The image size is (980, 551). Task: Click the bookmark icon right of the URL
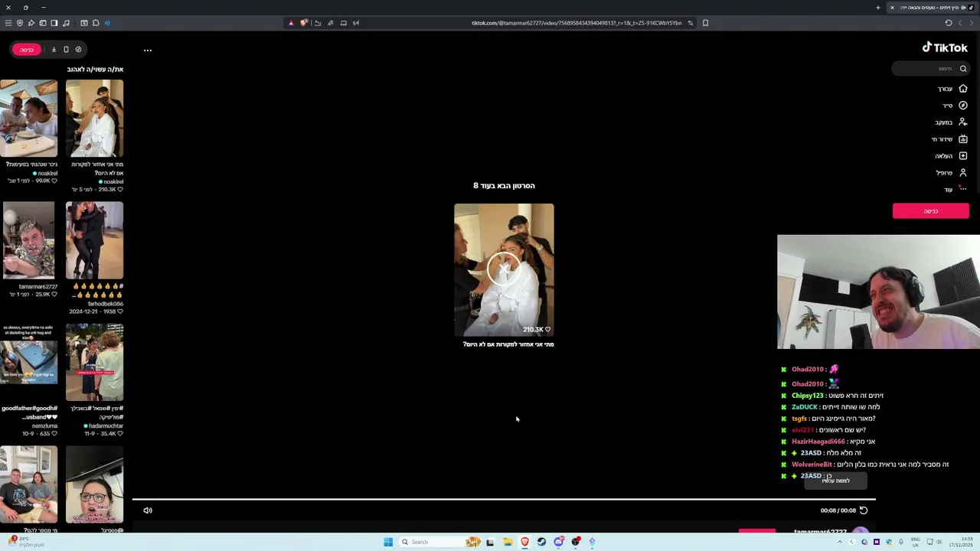point(705,23)
